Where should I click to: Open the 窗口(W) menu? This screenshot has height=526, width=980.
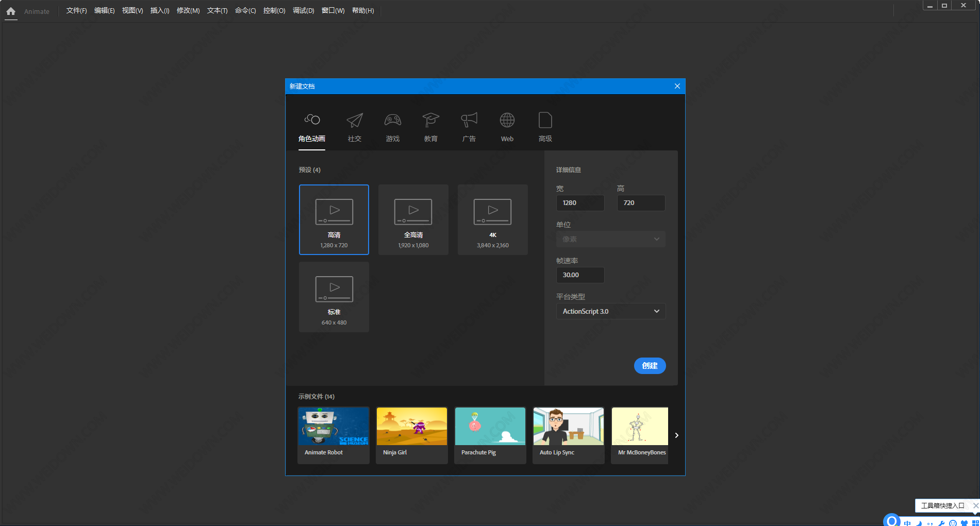tap(333, 11)
